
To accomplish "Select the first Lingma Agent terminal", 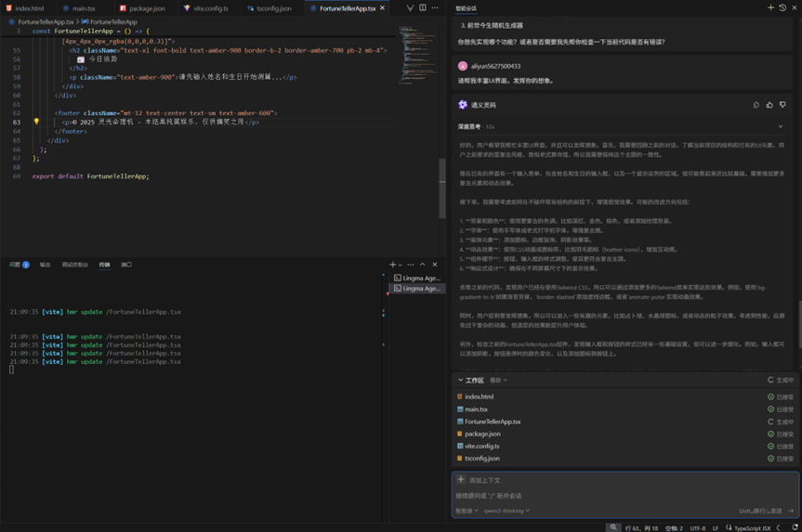I will [417, 278].
